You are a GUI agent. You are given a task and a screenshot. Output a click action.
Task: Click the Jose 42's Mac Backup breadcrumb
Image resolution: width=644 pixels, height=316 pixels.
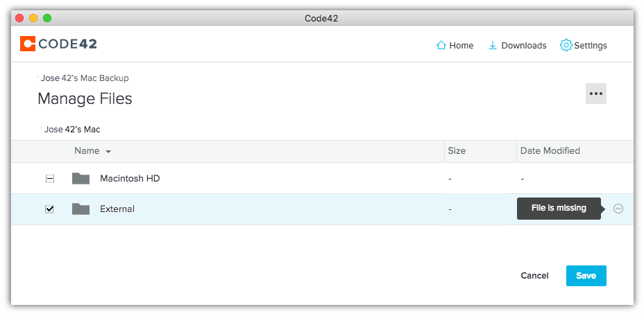[85, 78]
